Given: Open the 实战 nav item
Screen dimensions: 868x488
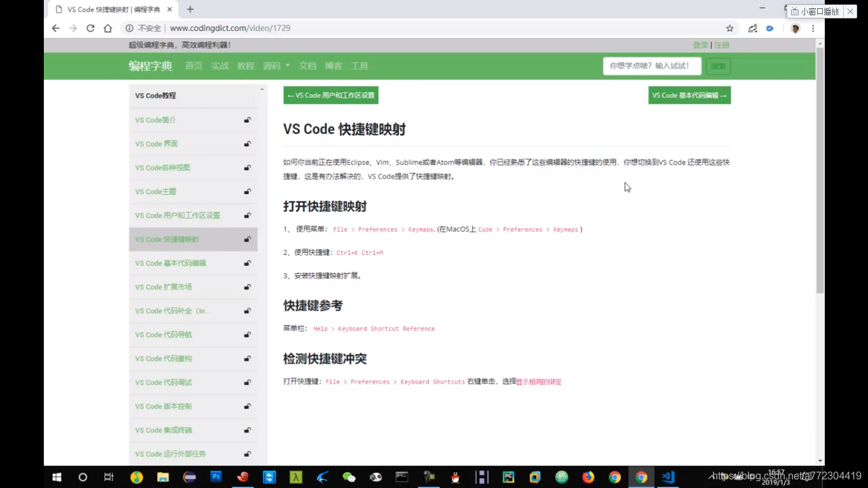Looking at the screenshot, I should (220, 66).
